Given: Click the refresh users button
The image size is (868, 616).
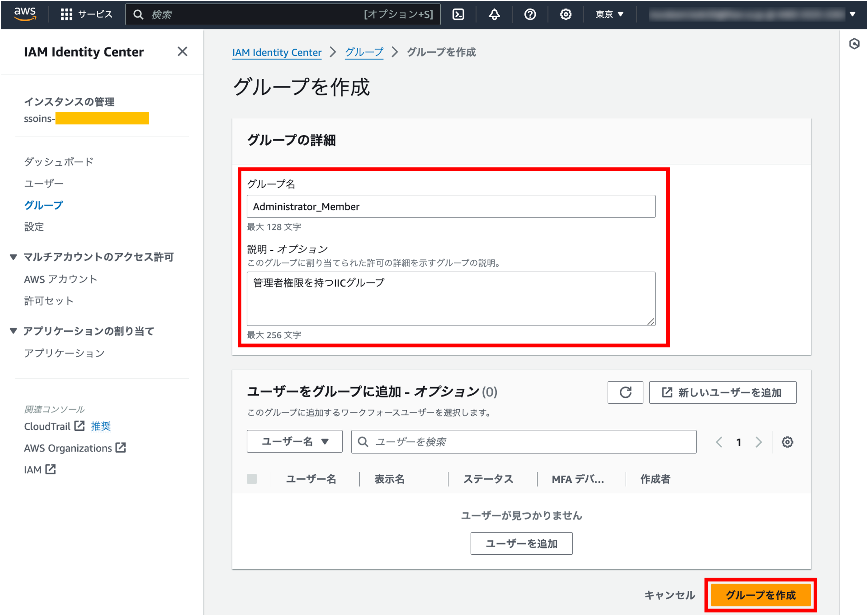Looking at the screenshot, I should pos(625,392).
